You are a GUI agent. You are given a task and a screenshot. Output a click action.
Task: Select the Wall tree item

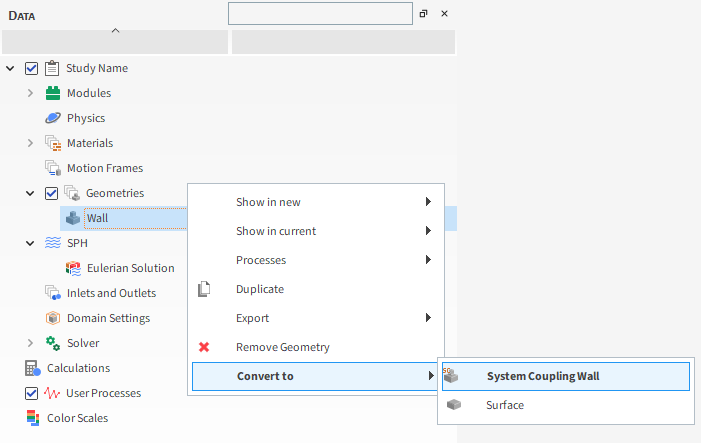97,218
